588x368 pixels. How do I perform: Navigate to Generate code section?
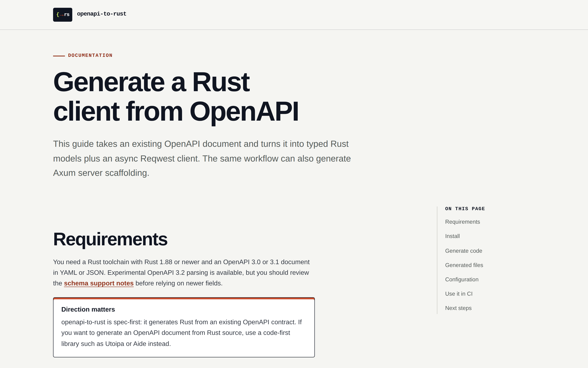(463, 251)
